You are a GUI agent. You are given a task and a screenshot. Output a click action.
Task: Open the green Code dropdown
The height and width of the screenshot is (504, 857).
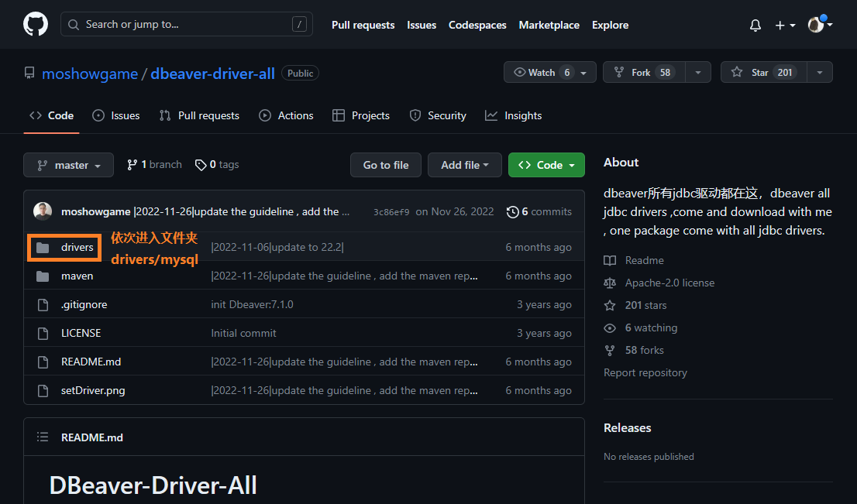coord(546,164)
